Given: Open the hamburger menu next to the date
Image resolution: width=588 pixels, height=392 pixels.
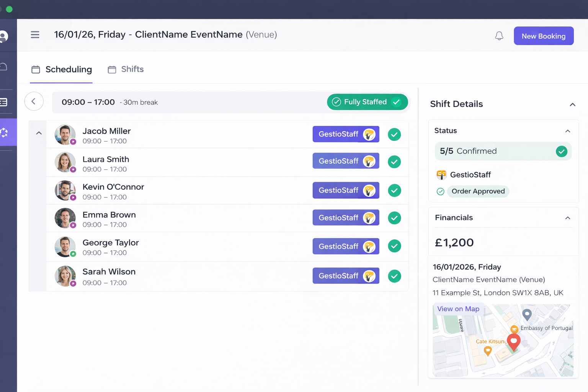Looking at the screenshot, I should pos(35,34).
